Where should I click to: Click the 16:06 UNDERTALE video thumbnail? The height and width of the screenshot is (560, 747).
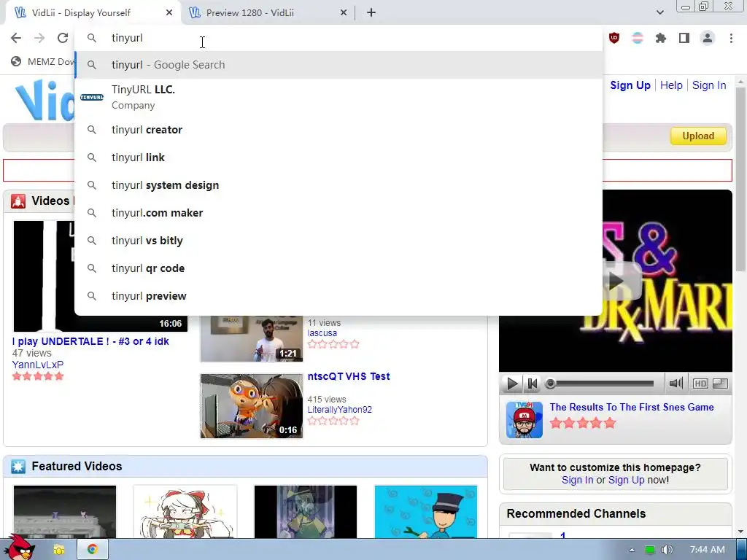coord(44,276)
